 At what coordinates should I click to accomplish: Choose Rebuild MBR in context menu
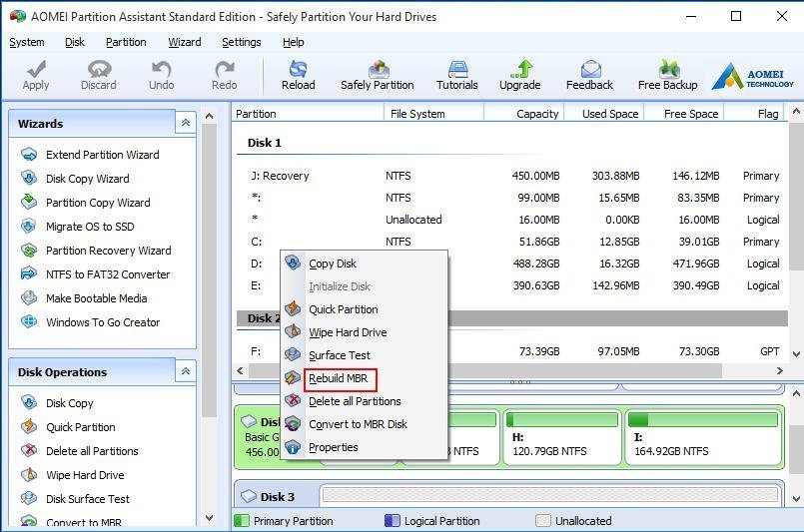coord(365,378)
